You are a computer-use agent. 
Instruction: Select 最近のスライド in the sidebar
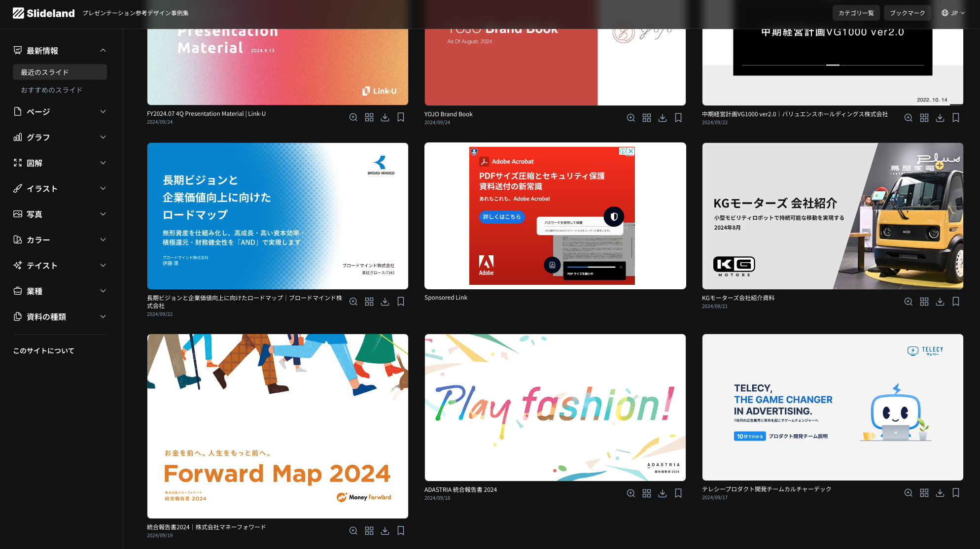point(60,72)
